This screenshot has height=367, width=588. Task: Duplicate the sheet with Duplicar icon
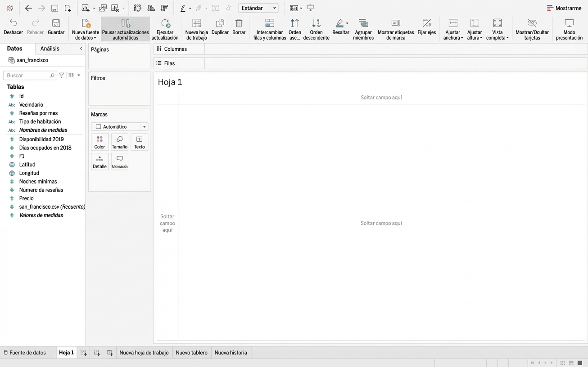(x=220, y=23)
